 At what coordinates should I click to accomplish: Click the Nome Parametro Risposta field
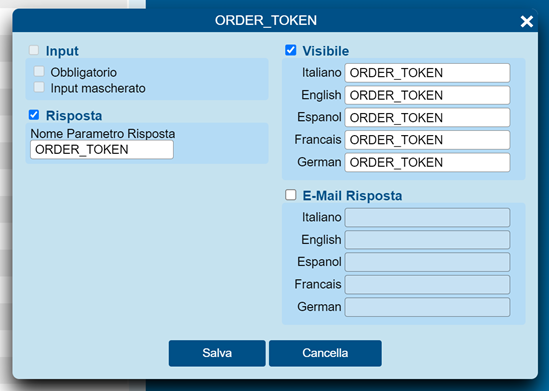(102, 150)
